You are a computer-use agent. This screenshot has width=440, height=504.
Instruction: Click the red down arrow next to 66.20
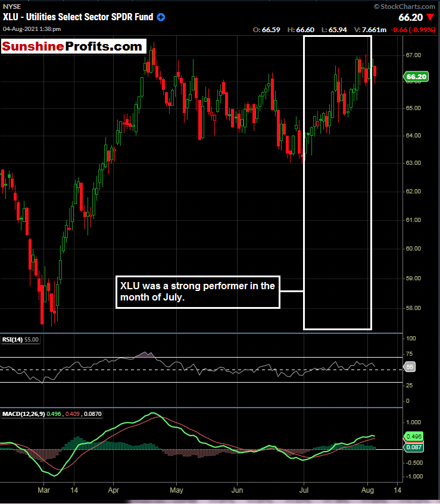click(430, 17)
